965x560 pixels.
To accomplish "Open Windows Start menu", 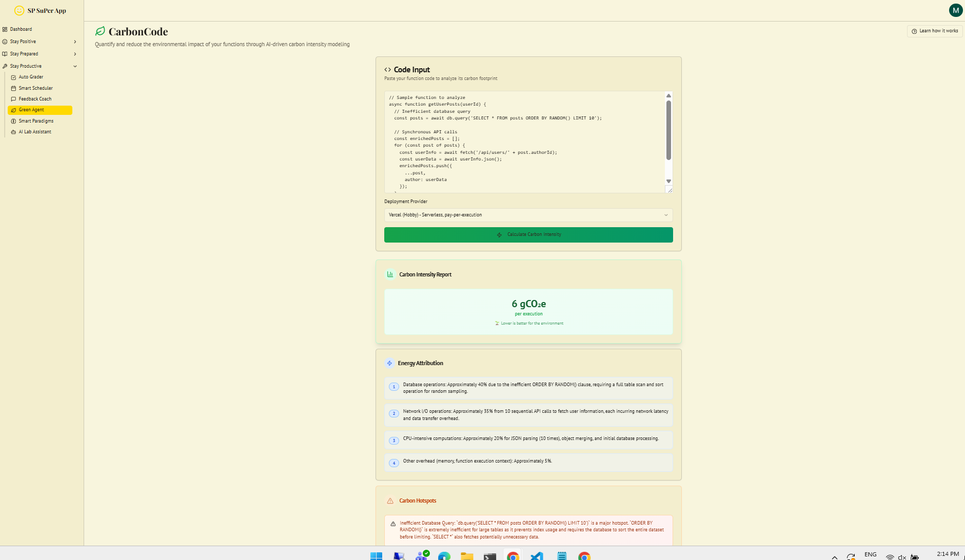I will coord(376,556).
